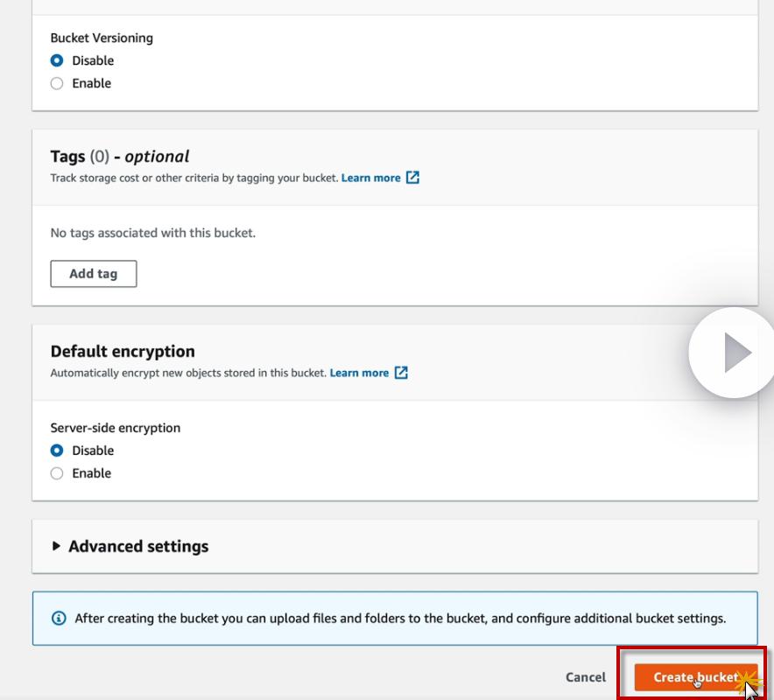Open the Learn more link in Tags section
The image size is (774, 700).
[370, 178]
